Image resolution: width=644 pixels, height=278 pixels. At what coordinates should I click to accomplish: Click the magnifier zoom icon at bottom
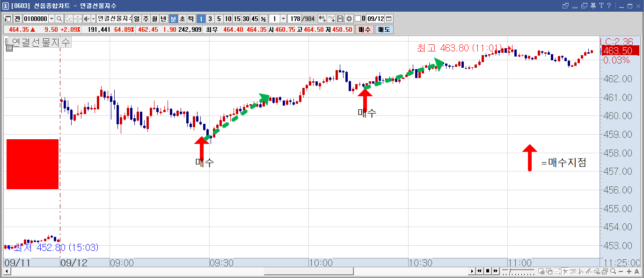pos(613,271)
